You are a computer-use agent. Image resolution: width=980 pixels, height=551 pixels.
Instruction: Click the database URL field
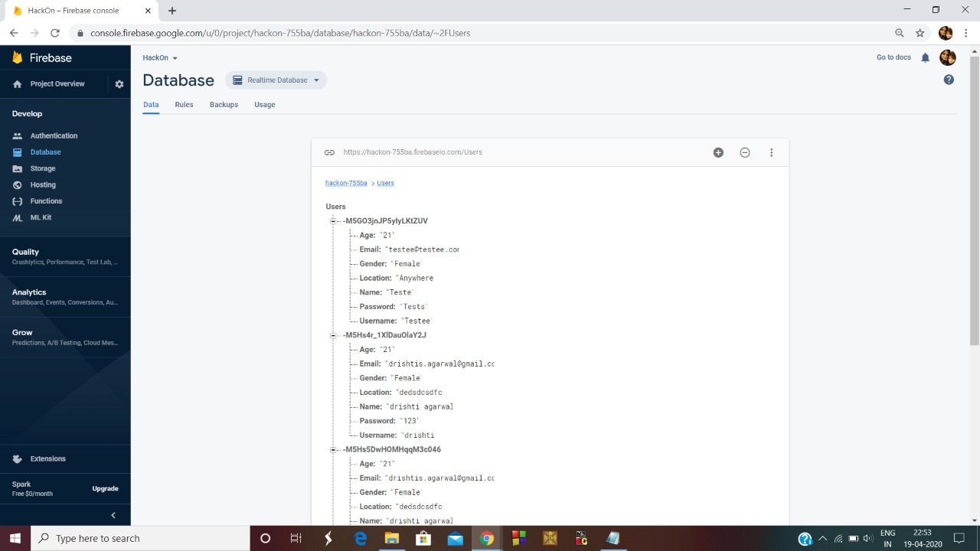point(413,152)
